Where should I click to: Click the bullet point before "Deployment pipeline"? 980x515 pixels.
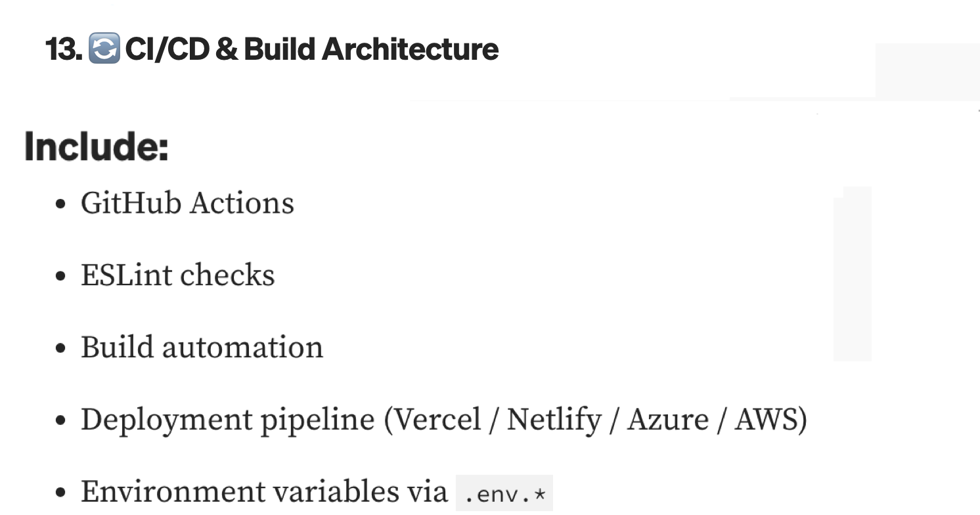[x=61, y=421]
